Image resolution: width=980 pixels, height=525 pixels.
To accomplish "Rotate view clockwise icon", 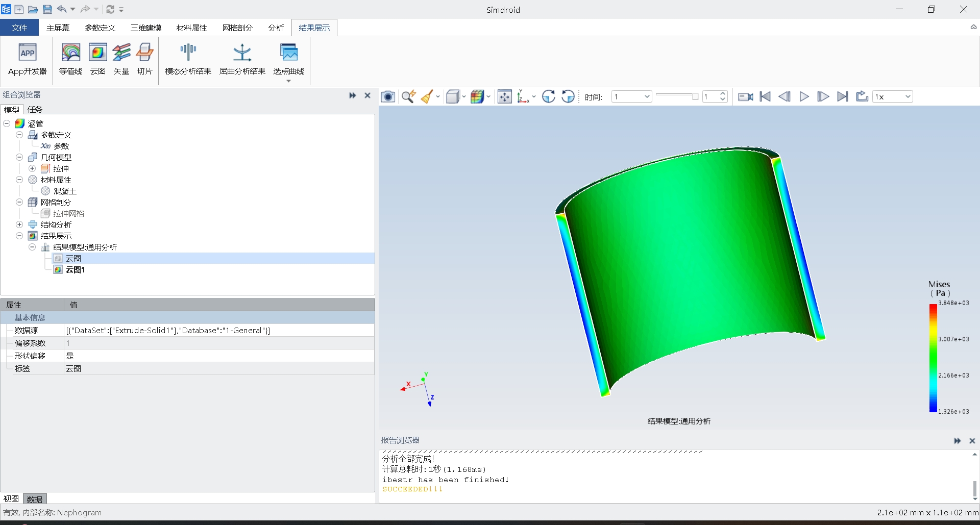I will point(549,96).
